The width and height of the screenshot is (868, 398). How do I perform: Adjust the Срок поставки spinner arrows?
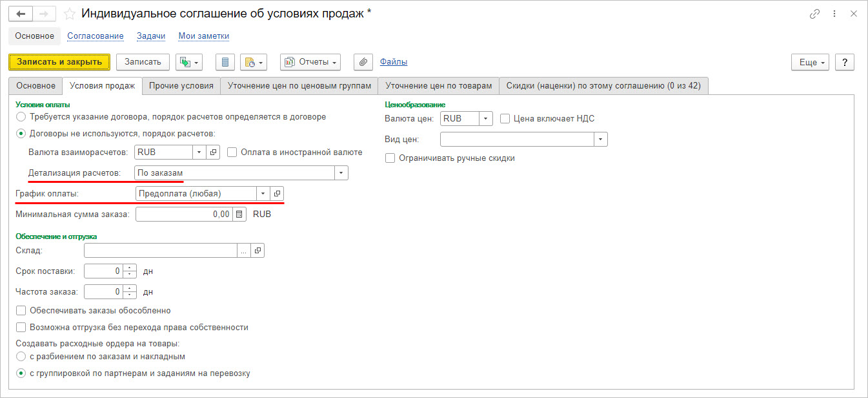130,271
